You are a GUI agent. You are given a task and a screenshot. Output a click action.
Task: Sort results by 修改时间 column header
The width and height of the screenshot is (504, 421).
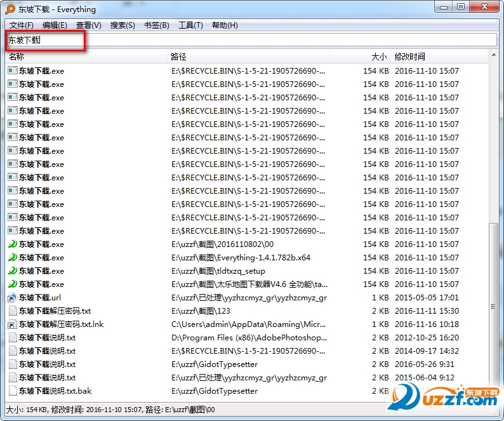click(439, 57)
